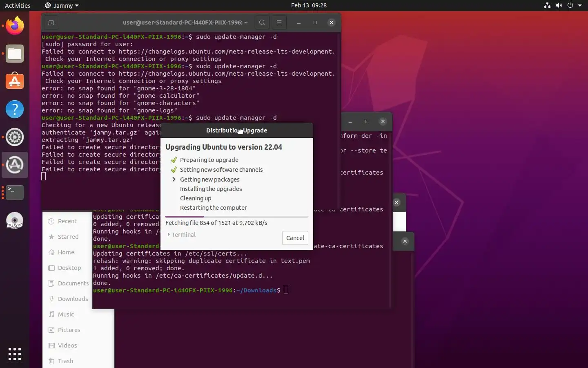Open Activities overview

(18, 5)
